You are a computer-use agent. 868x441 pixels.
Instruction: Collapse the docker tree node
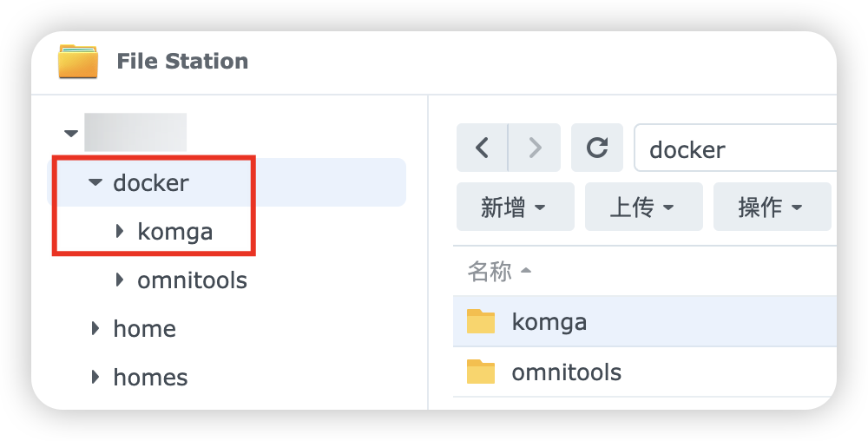pos(95,183)
